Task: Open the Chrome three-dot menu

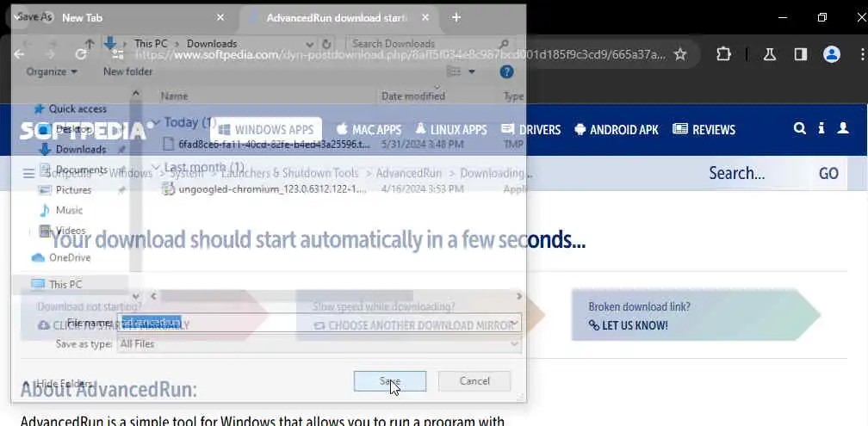Action: point(863,53)
